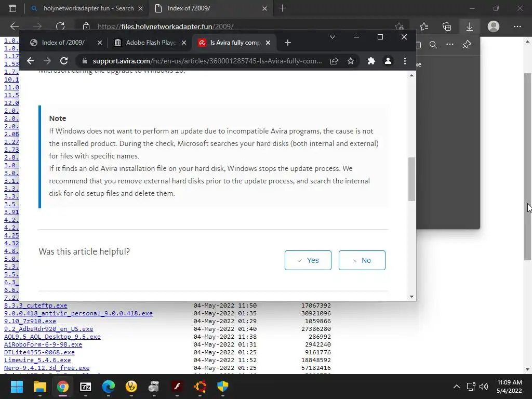Download 9.0.0.418_antivir_personal_9.0.0.418.exe
Image resolution: width=532 pixels, height=399 pixels.
(x=78, y=313)
